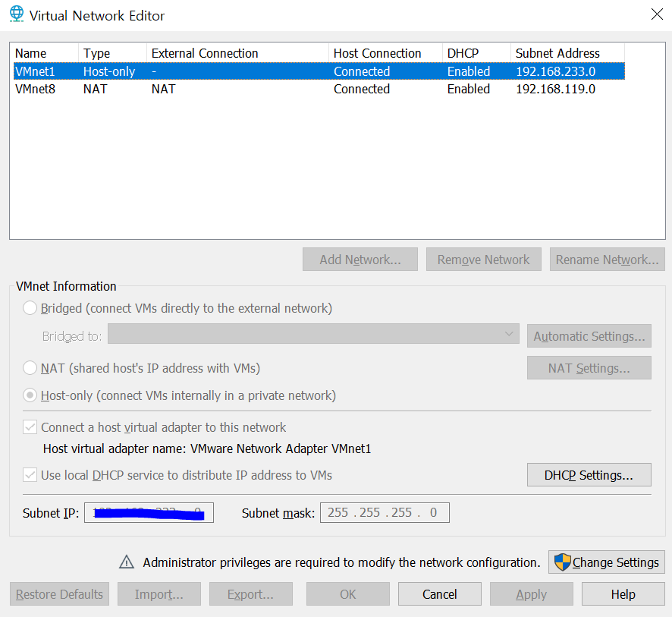Screen dimensions: 672x617
Task: Toggle Connect a host virtual adapter checkbox
Action: pyautogui.click(x=30, y=427)
